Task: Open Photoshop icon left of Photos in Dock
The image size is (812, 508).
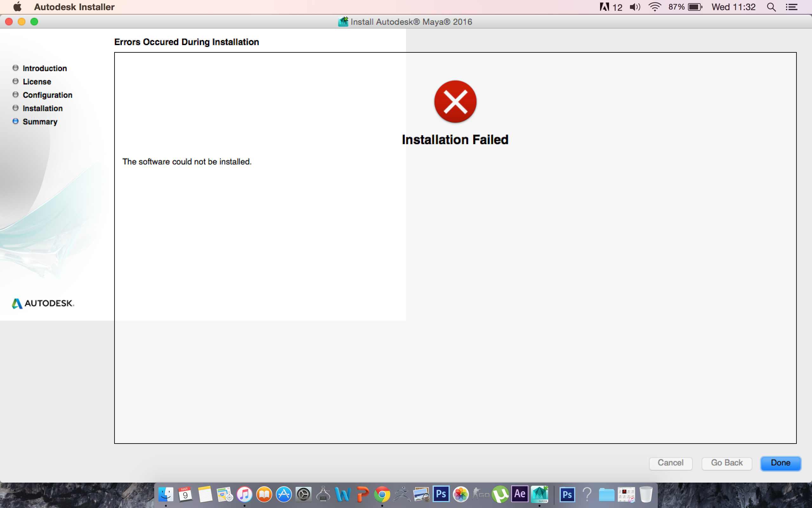Action: point(441,494)
